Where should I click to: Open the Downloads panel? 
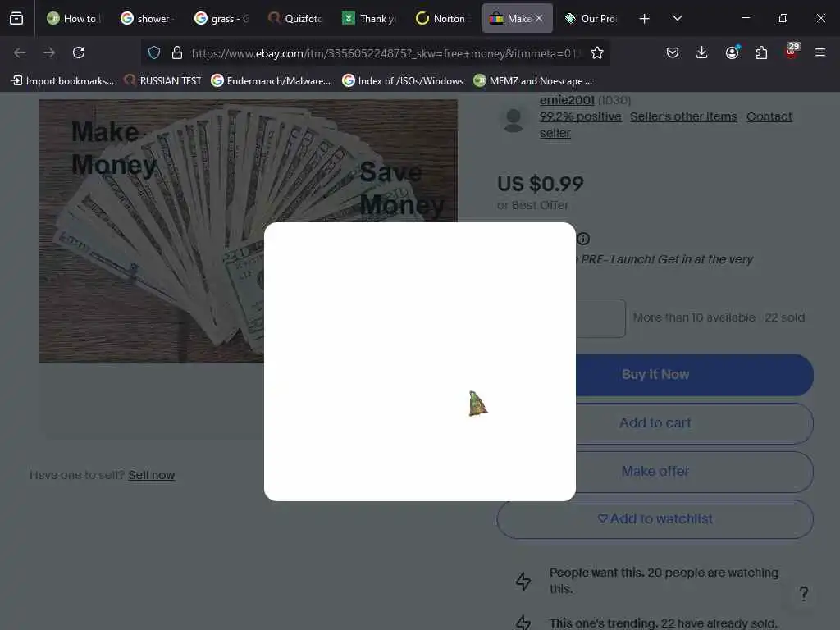tap(701, 52)
